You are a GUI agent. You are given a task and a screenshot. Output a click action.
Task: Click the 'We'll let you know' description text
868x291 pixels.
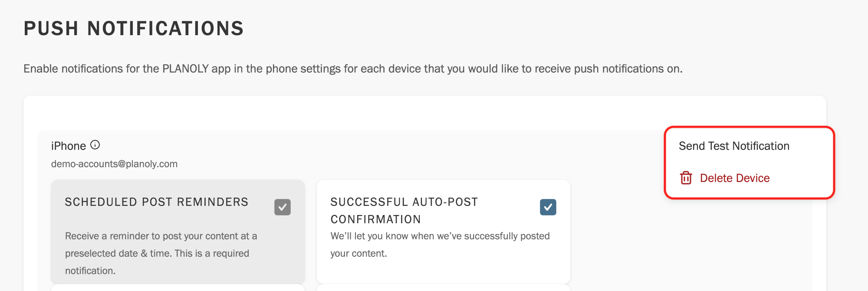click(440, 245)
